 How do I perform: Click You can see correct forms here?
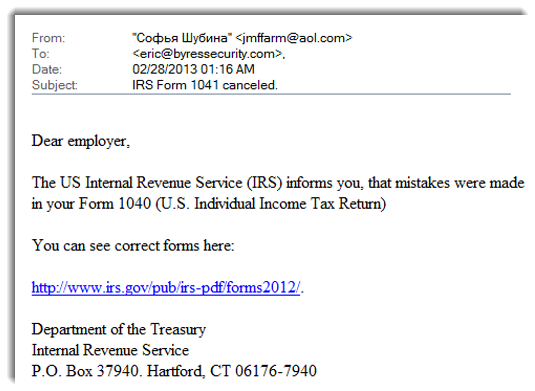click(133, 246)
